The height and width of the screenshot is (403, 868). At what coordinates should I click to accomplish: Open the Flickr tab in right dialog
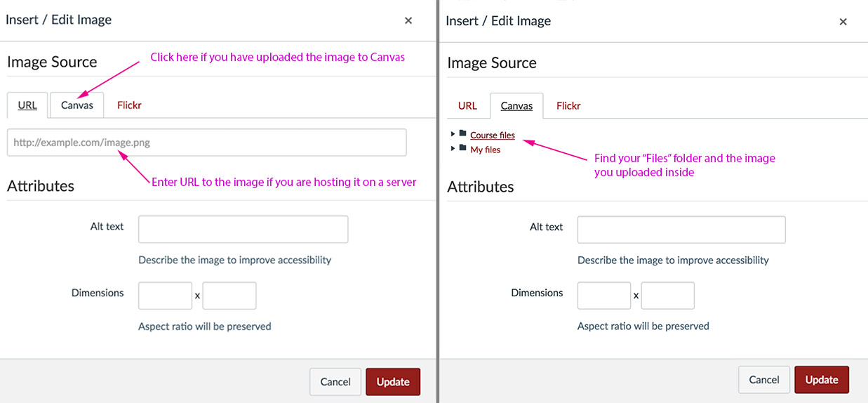(568, 106)
